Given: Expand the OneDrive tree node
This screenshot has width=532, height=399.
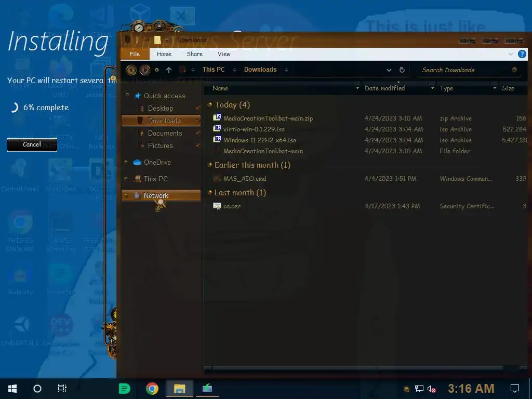Looking at the screenshot, I should coord(126,162).
